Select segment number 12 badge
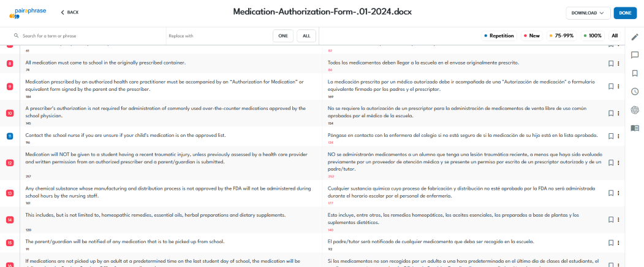Image resolution: width=644 pixels, height=267 pixels. click(x=10, y=163)
